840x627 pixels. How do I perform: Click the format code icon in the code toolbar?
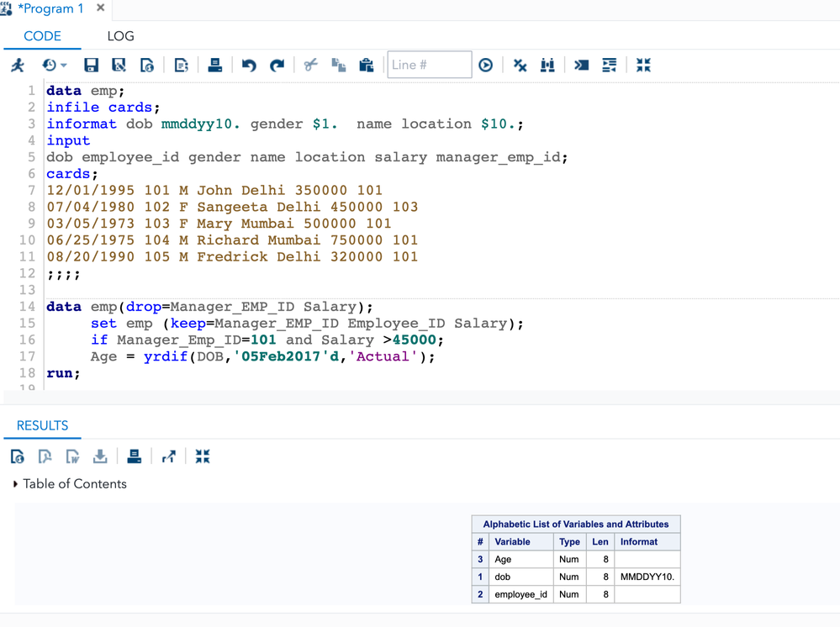pos(610,66)
